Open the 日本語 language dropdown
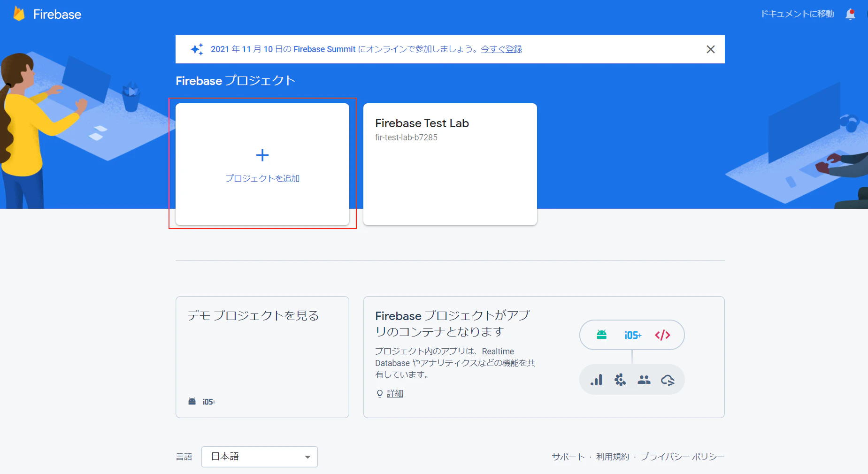The height and width of the screenshot is (474, 868). pyautogui.click(x=260, y=457)
